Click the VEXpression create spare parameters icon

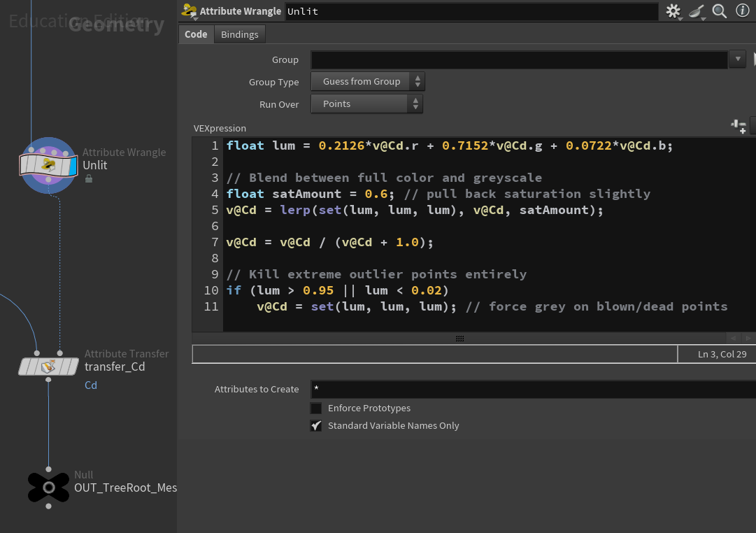pyautogui.click(x=739, y=126)
